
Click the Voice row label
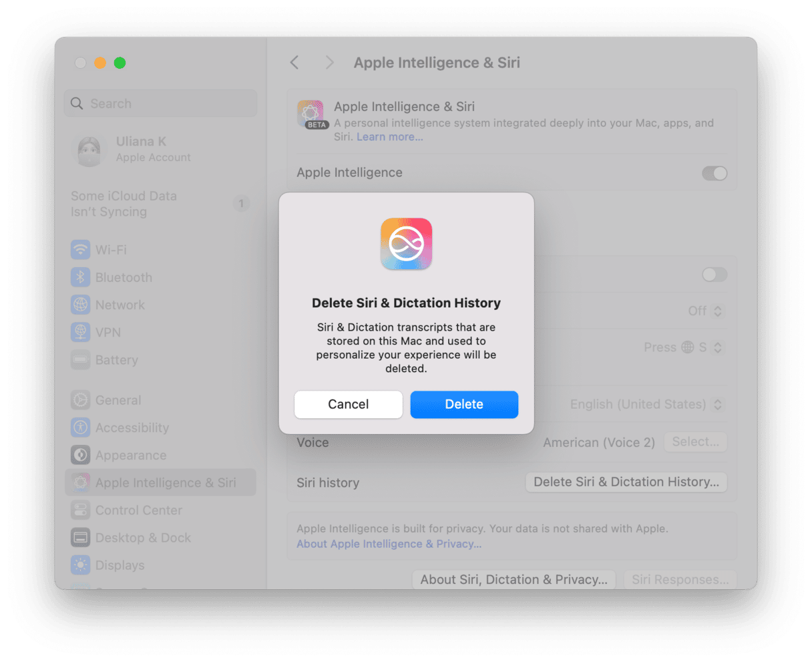313,442
